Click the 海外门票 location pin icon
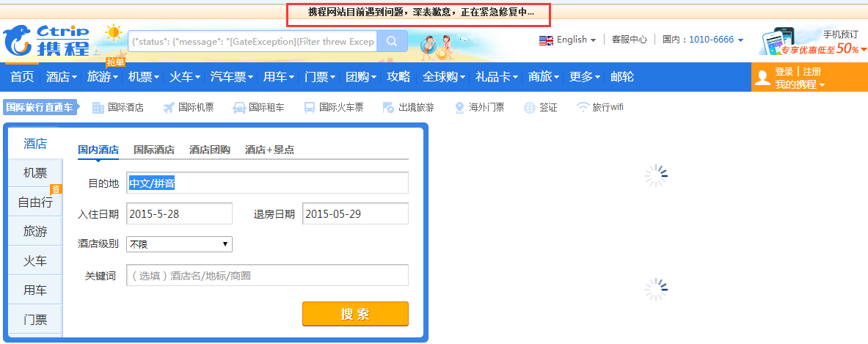The width and height of the screenshot is (868, 344). pos(459,107)
